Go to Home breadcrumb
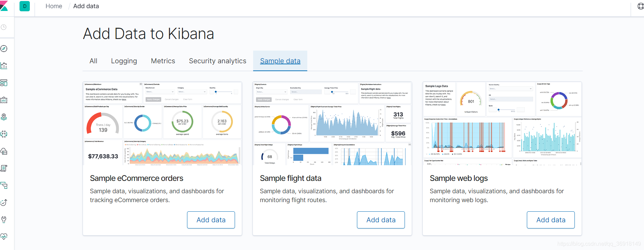This screenshot has width=644, height=250. [x=54, y=6]
